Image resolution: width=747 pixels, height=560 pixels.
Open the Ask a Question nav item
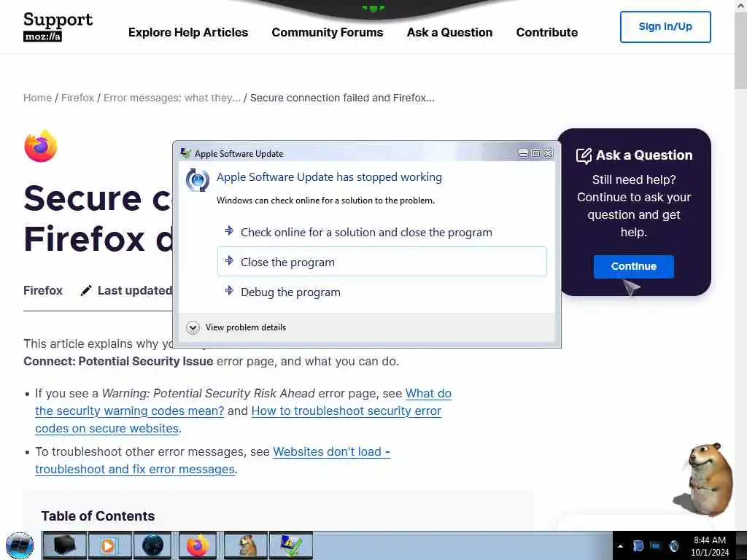click(x=449, y=32)
